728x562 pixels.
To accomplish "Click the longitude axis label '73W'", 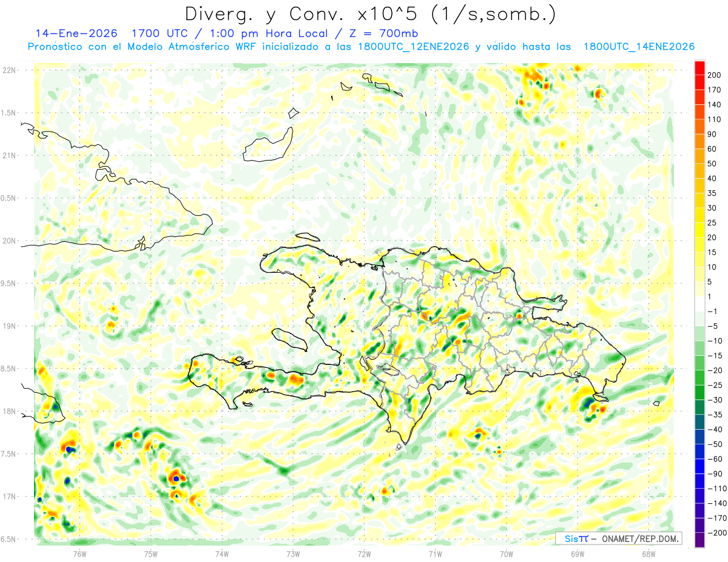I will pyautogui.click(x=293, y=554).
